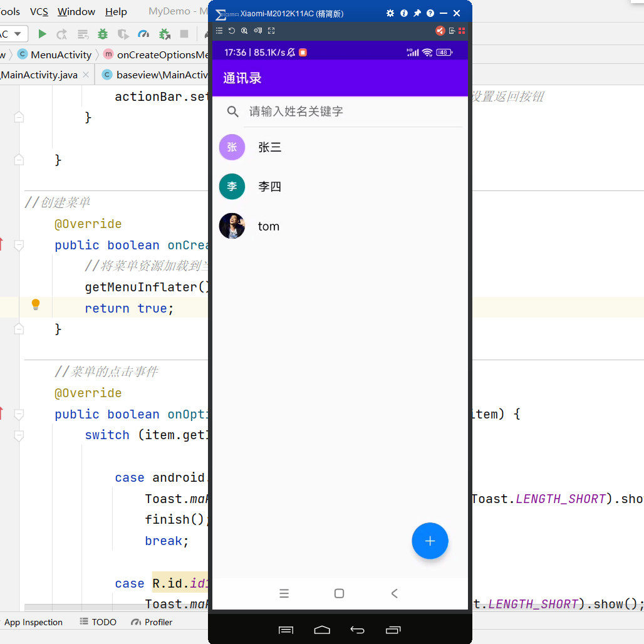Check the battery level indicator showing 48
Screen dimensions: 644x644
click(x=442, y=53)
